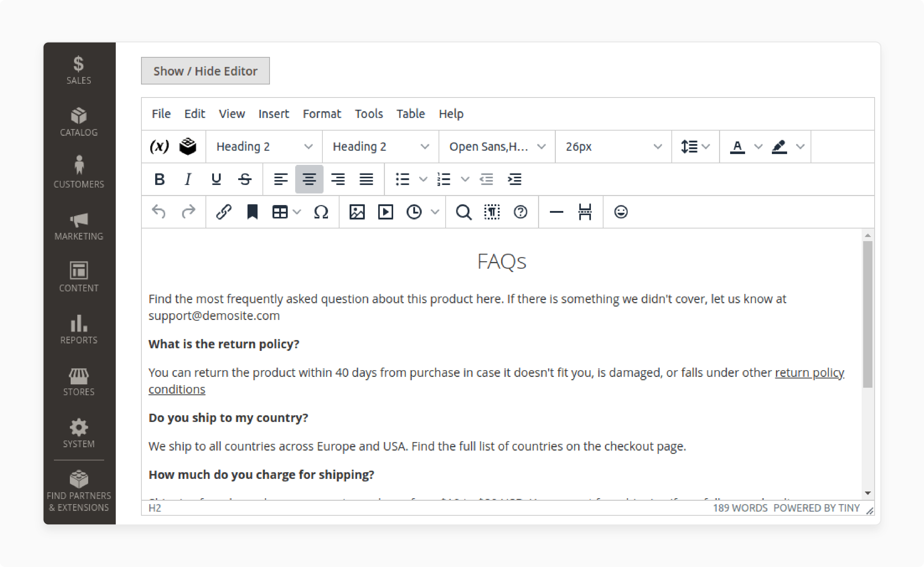Expand the date/time format arrow
This screenshot has width=924, height=567.
pyautogui.click(x=435, y=212)
